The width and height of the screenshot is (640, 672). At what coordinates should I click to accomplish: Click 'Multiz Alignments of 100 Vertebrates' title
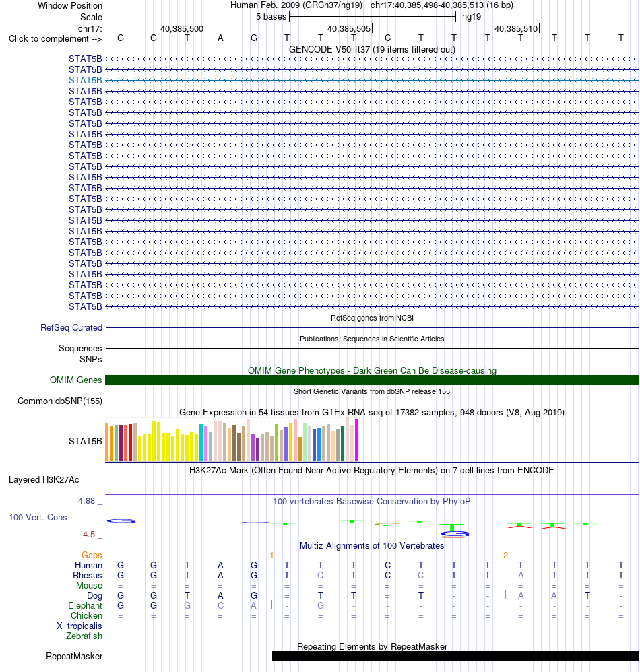[x=372, y=545]
